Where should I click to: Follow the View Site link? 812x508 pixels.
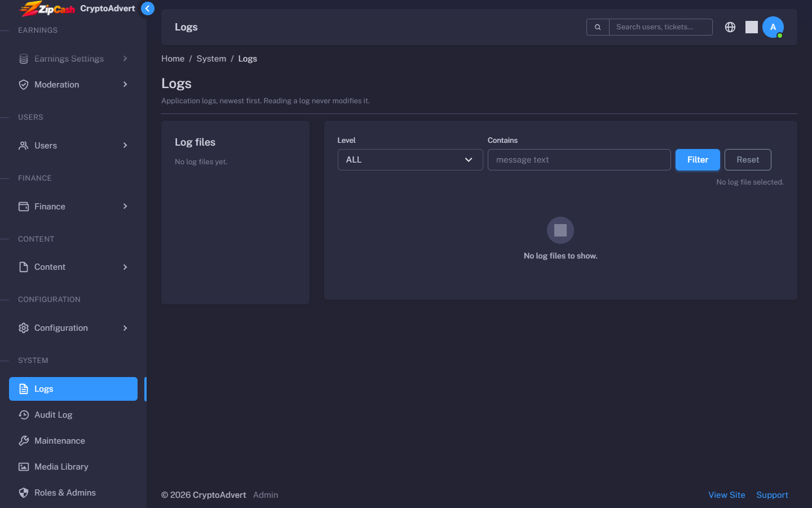(727, 495)
